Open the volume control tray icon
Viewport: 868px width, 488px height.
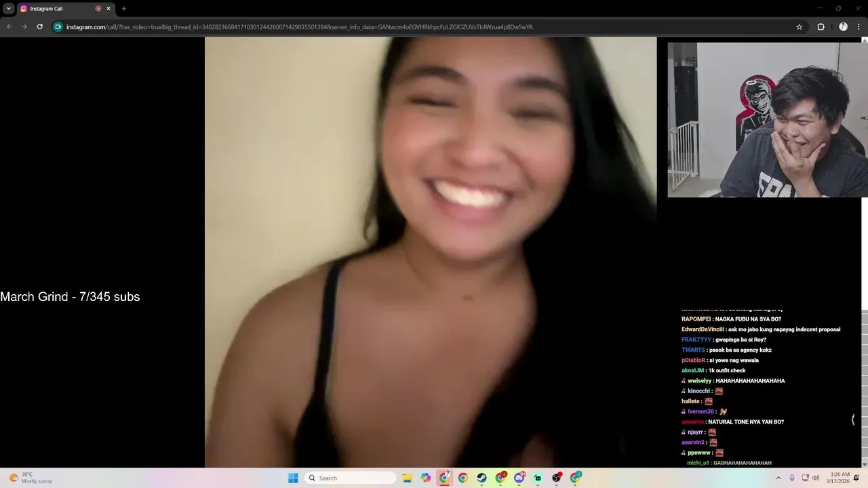pos(816,478)
